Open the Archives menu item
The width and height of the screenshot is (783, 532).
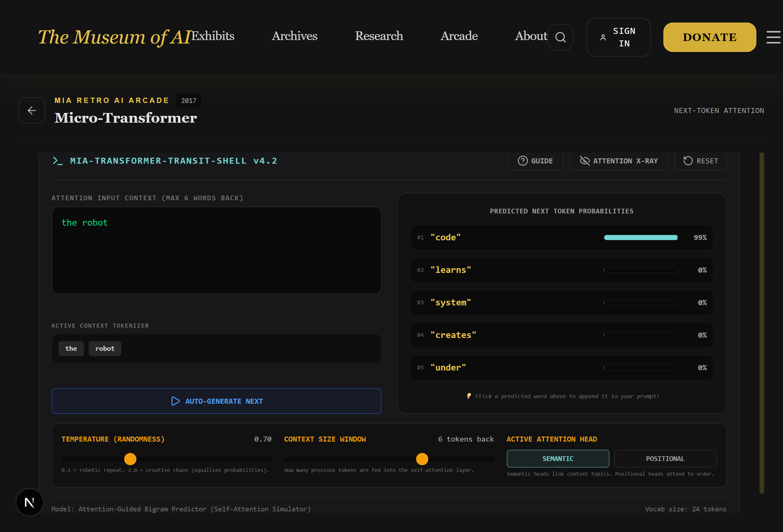[x=294, y=36]
